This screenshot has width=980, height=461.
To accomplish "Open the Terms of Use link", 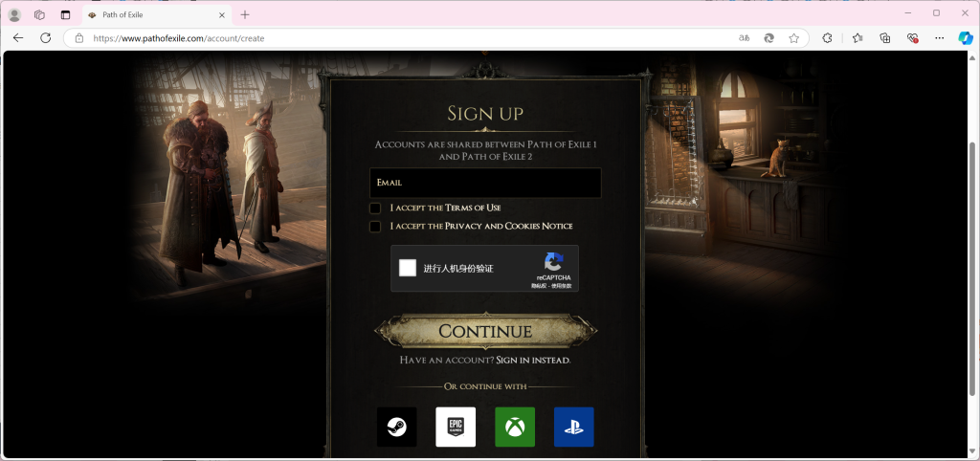I will point(473,208).
